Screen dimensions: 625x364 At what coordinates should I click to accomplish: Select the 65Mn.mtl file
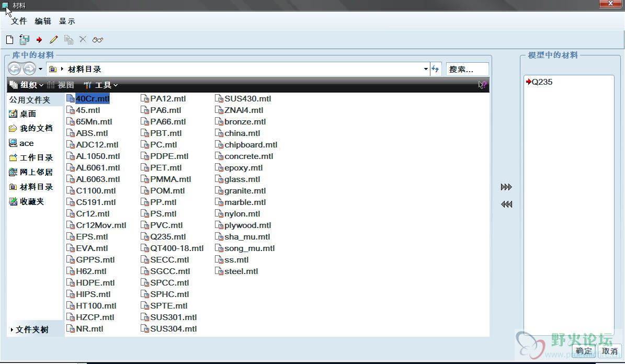(x=89, y=122)
